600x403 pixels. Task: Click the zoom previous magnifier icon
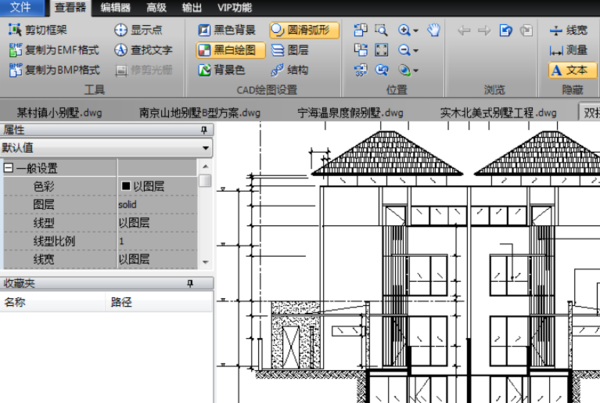pyautogui.click(x=382, y=70)
